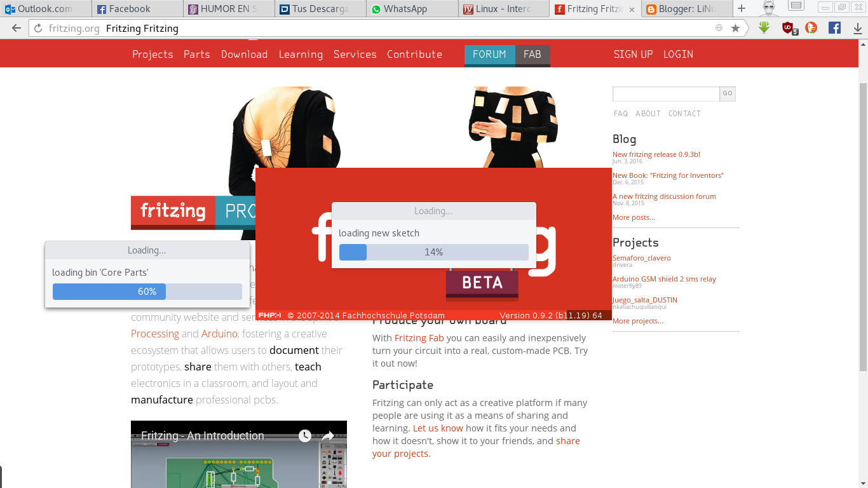Image resolution: width=868 pixels, height=488 pixels.
Task: Open 'New fritzing release 0.9.3b!' post
Action: click(x=656, y=154)
